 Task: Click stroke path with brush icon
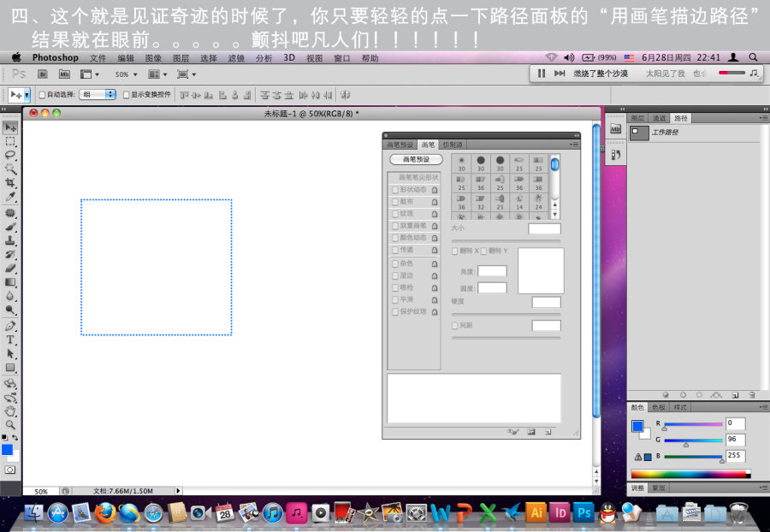click(683, 394)
